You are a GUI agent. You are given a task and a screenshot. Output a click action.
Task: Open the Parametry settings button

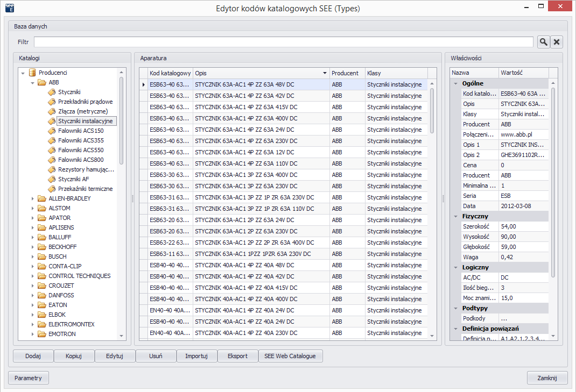coord(29,378)
